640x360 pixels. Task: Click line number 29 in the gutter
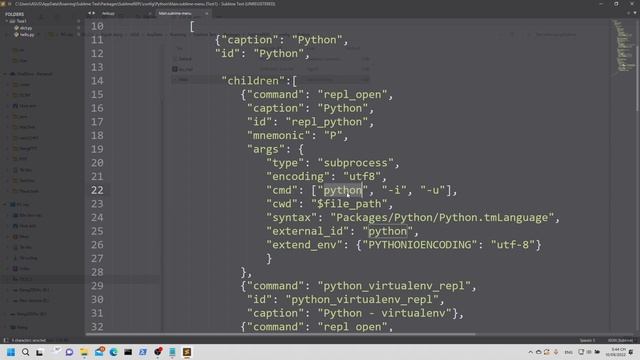(97, 286)
